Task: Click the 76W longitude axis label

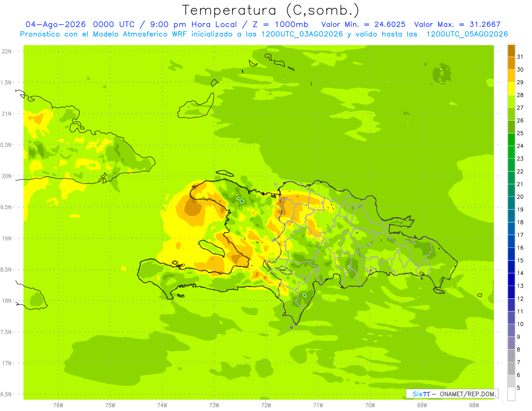Action: tap(58, 405)
